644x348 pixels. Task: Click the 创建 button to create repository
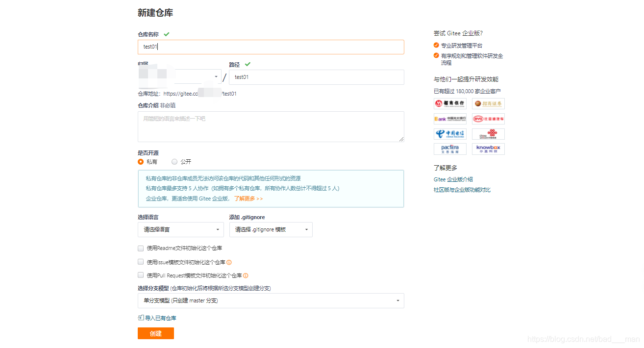point(155,332)
